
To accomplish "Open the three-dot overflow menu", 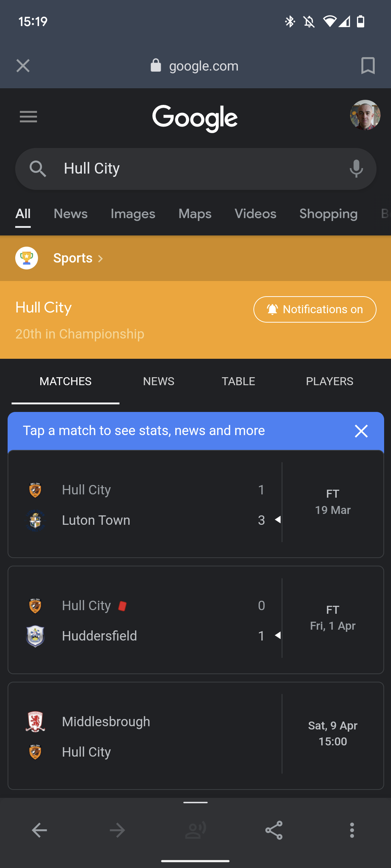I will (x=352, y=830).
